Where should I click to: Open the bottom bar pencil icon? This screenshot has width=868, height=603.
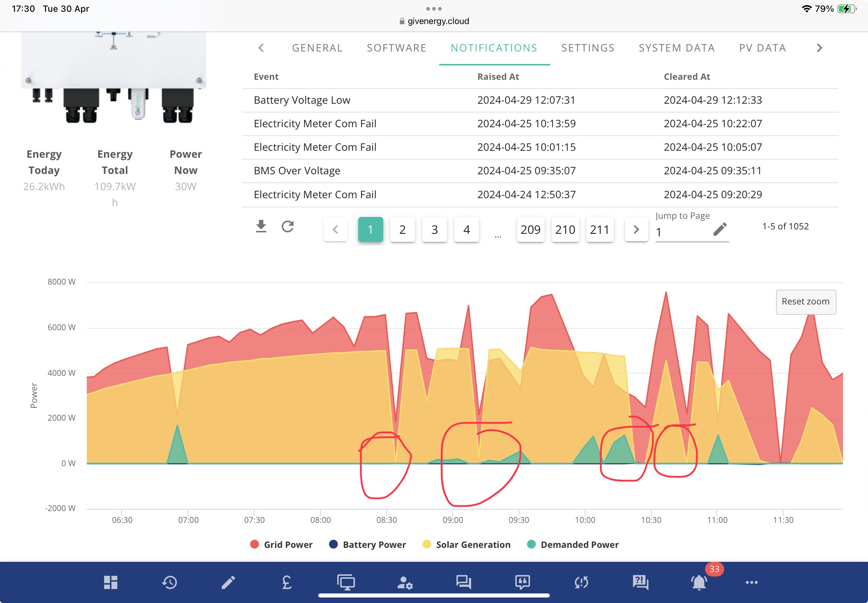click(228, 582)
